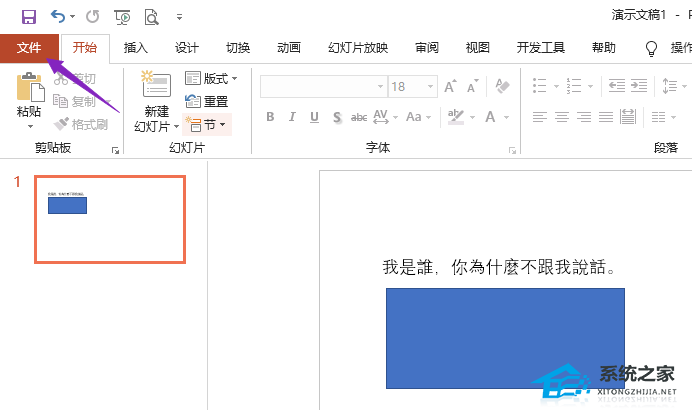The height and width of the screenshot is (410, 692).
Task: Decrease list indent level icon
Action: coord(617,86)
